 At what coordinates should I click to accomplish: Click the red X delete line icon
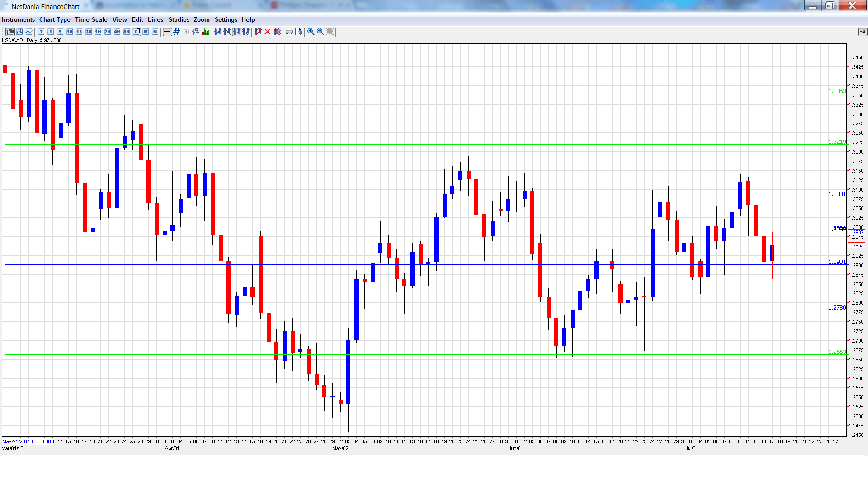pyautogui.click(x=268, y=32)
